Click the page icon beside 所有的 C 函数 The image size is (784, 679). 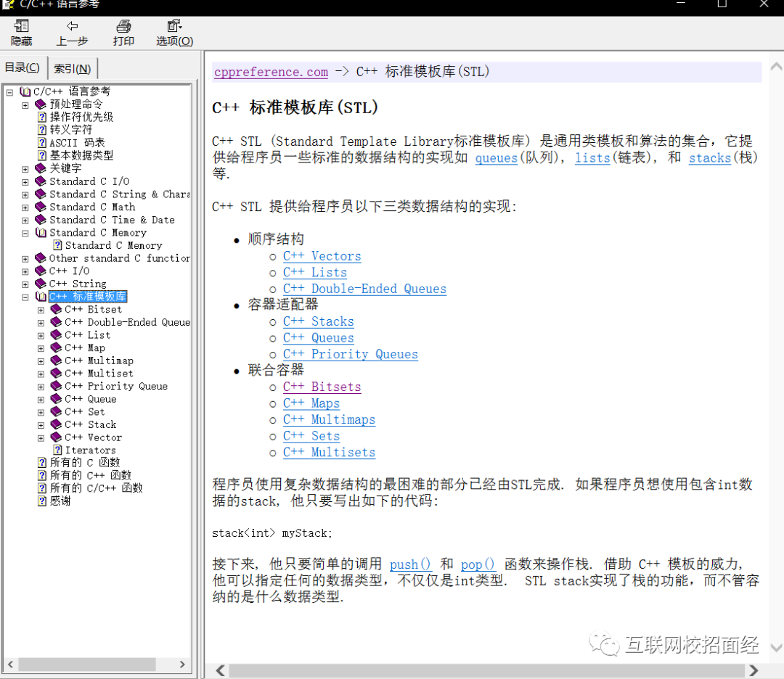point(43,463)
